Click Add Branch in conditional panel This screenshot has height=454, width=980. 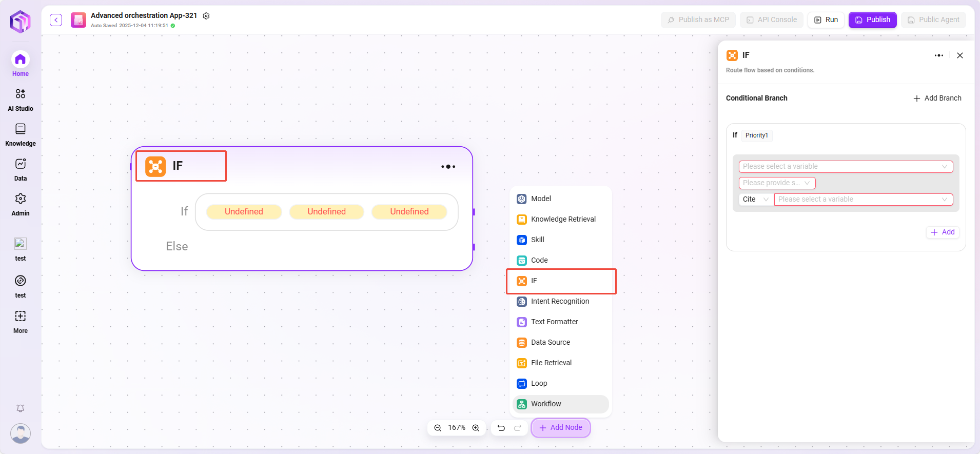pos(937,98)
